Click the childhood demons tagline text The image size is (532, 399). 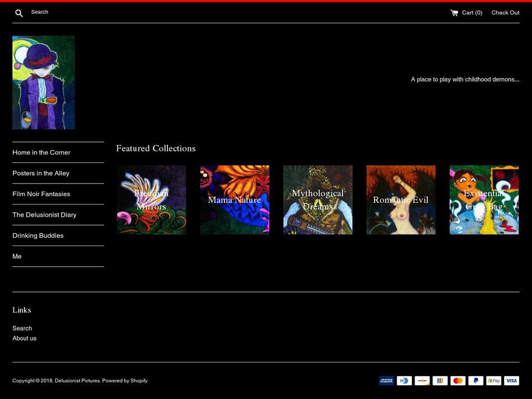tap(465, 79)
